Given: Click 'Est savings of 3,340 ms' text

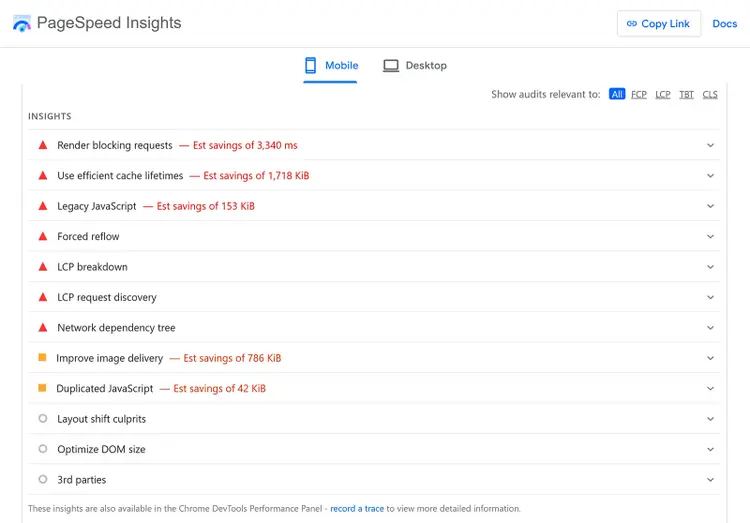Looking at the screenshot, I should point(245,145).
